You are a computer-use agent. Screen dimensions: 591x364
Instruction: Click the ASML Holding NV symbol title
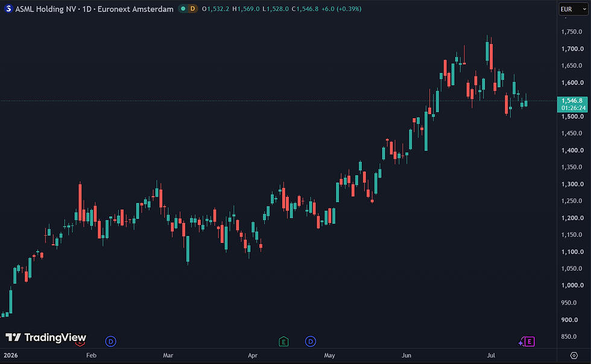94,8
